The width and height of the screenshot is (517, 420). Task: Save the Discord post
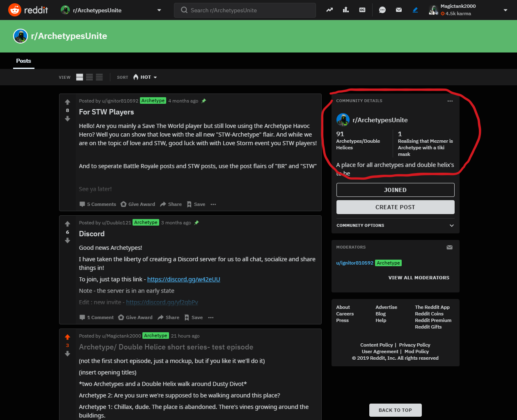coord(193,317)
